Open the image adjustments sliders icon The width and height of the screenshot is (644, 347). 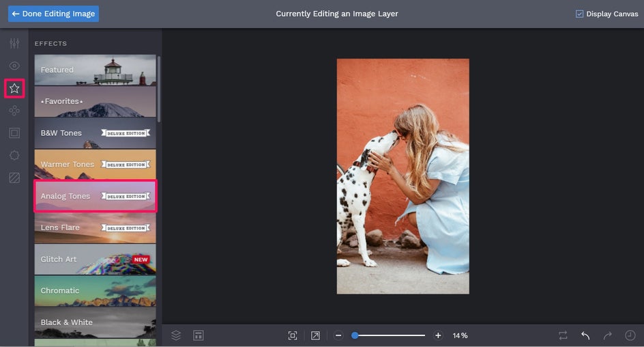pos(14,43)
